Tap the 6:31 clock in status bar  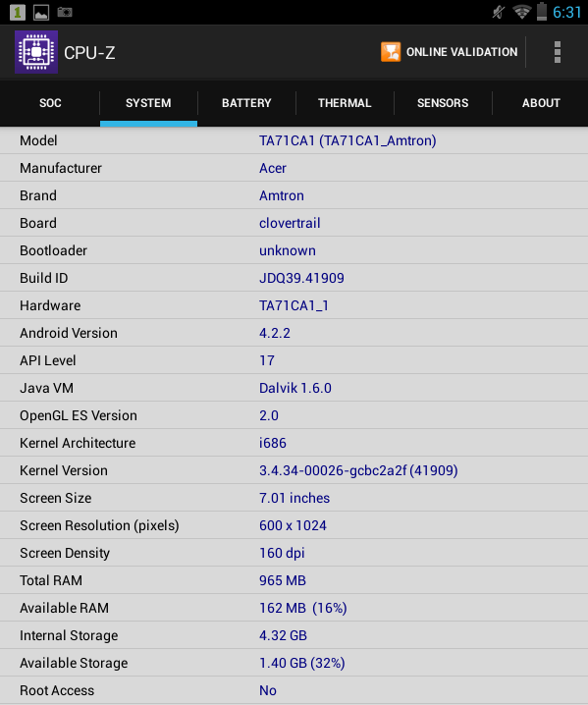[566, 12]
